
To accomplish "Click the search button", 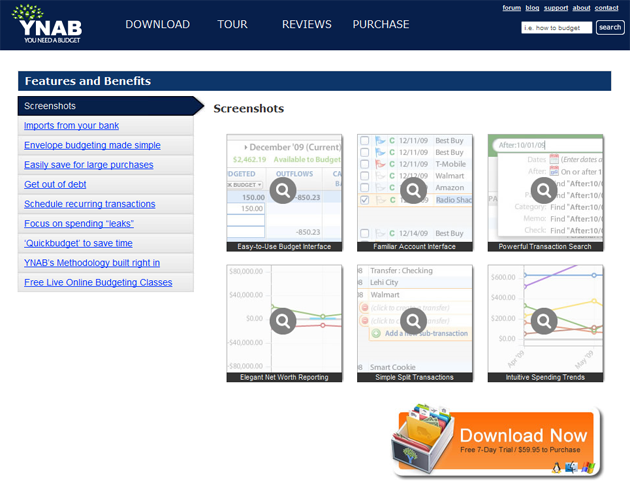I will [610, 28].
